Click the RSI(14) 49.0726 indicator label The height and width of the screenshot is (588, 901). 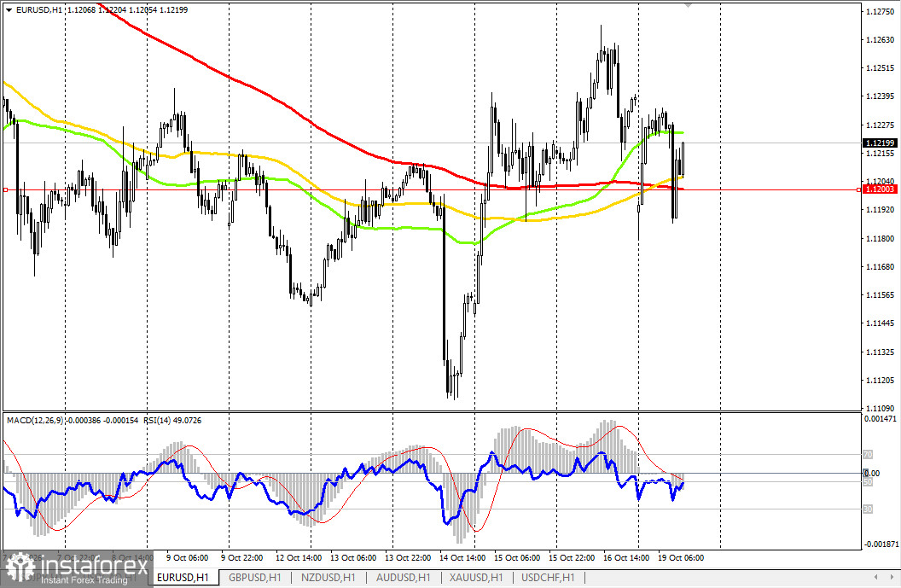(x=171, y=420)
